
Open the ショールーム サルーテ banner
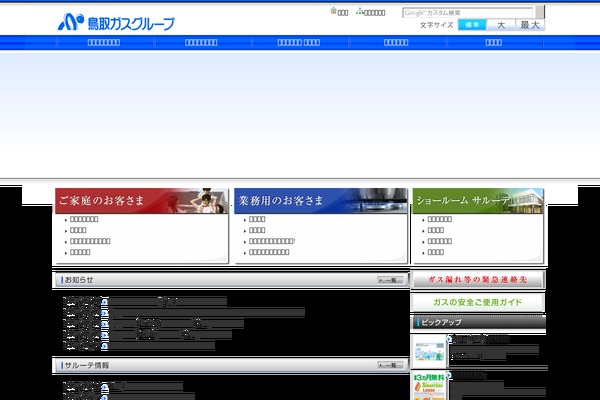[478, 201]
